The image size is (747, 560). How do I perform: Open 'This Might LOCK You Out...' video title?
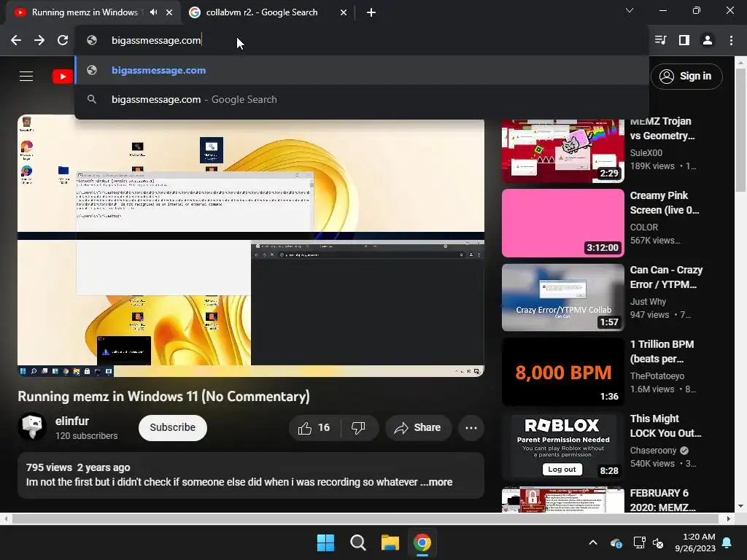tap(665, 426)
